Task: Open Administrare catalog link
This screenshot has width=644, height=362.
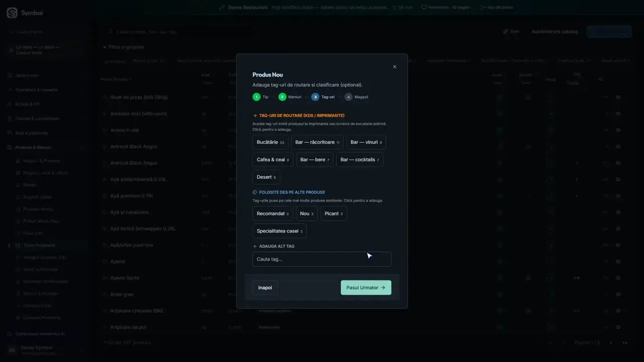Action: [555, 32]
